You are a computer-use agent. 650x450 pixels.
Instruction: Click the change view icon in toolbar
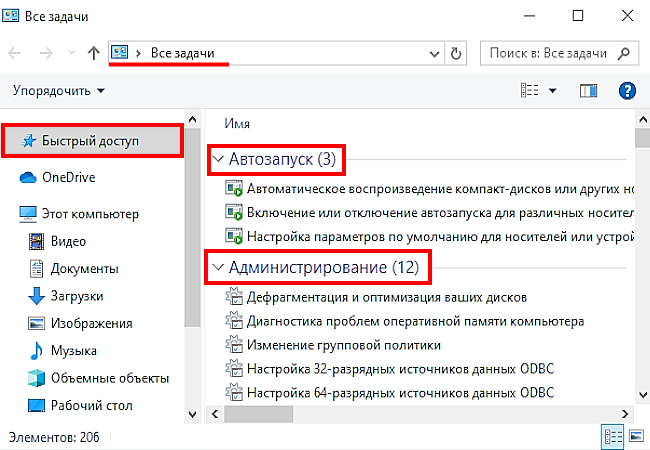pos(529,90)
